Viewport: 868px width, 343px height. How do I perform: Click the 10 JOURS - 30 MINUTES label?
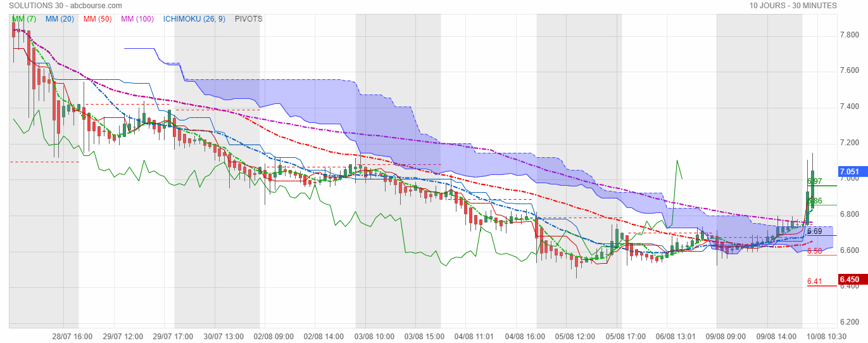pyautogui.click(x=793, y=5)
